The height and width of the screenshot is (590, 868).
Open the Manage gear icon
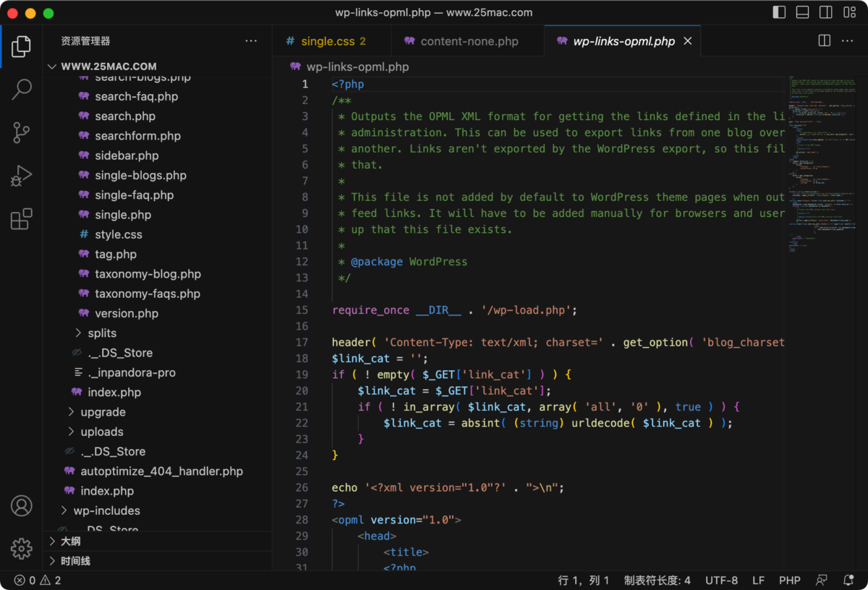(x=21, y=548)
